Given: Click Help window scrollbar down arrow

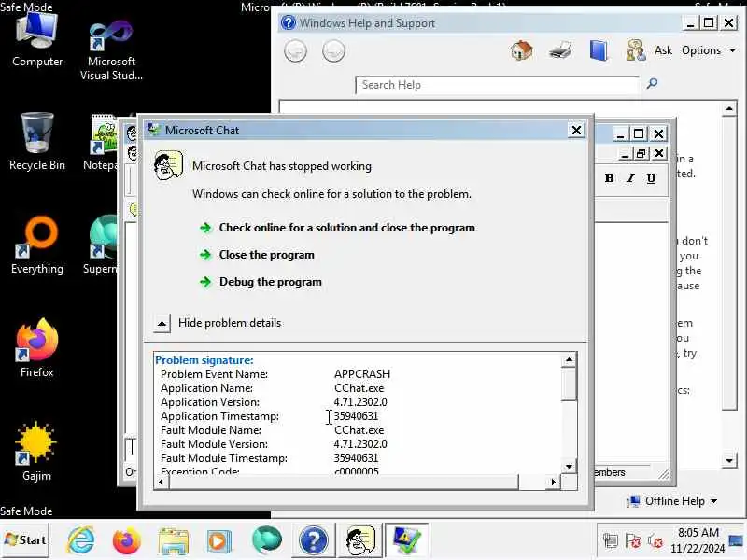Looking at the screenshot, I should pyautogui.click(x=729, y=460).
